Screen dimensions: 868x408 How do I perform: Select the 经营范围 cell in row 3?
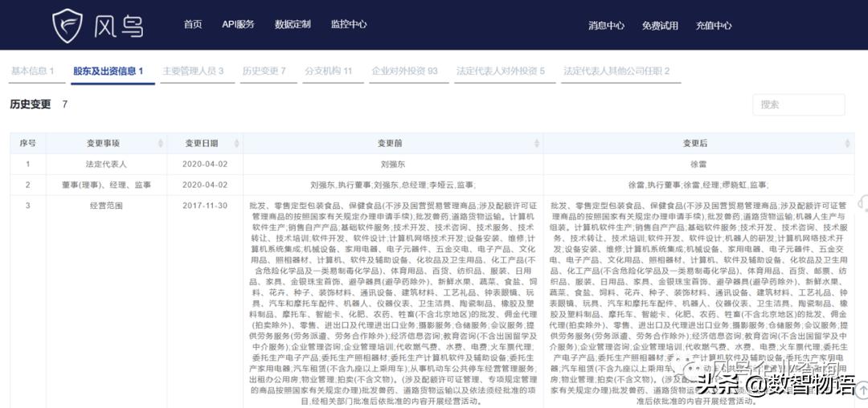click(106, 206)
